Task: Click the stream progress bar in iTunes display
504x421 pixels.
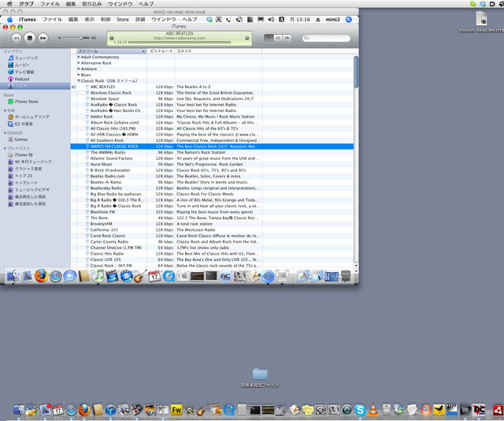Action: 180,42
